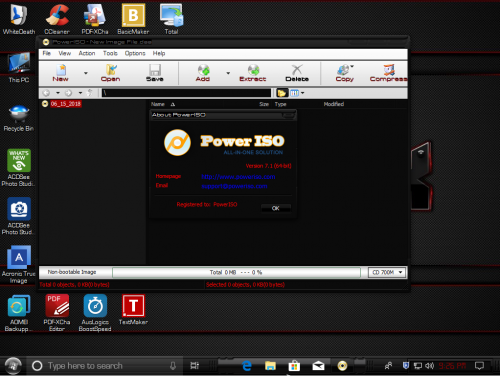Open the CD 700M media size dropdown
This screenshot has width=500, height=376.
[x=387, y=272]
